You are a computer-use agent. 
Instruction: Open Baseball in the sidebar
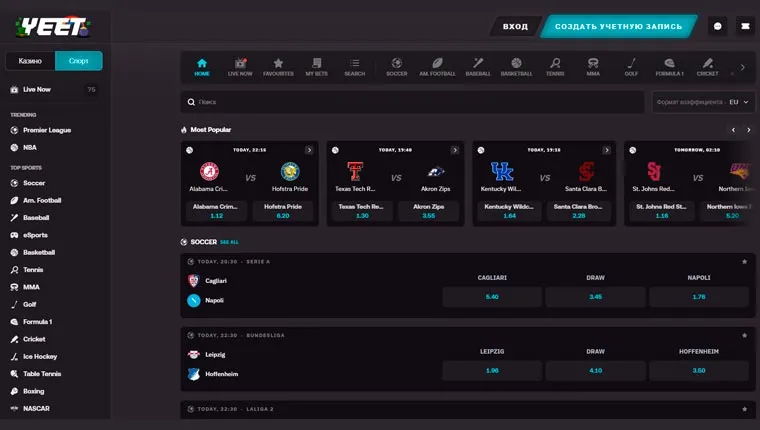click(x=36, y=218)
